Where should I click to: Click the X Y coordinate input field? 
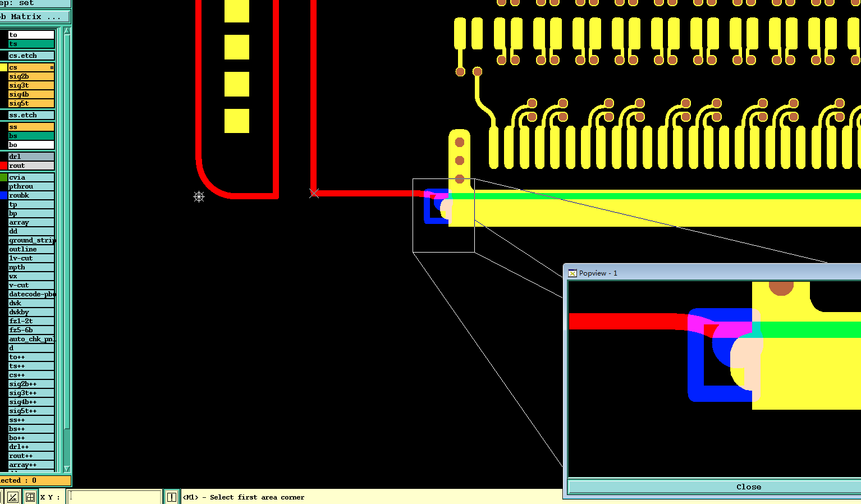[x=115, y=497]
